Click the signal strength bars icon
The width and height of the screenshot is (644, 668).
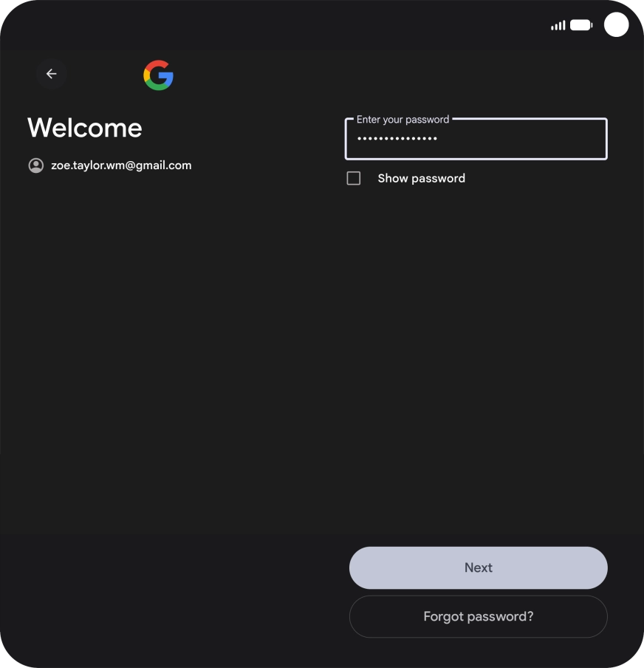coord(558,25)
